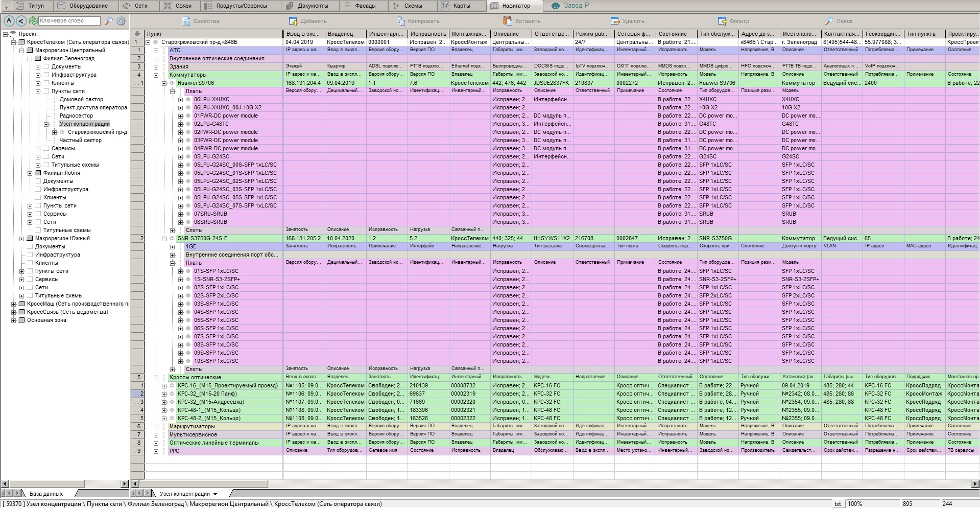Screen dimensions: 980x508
Task: Select Частный сектор tree item
Action: coord(80,141)
